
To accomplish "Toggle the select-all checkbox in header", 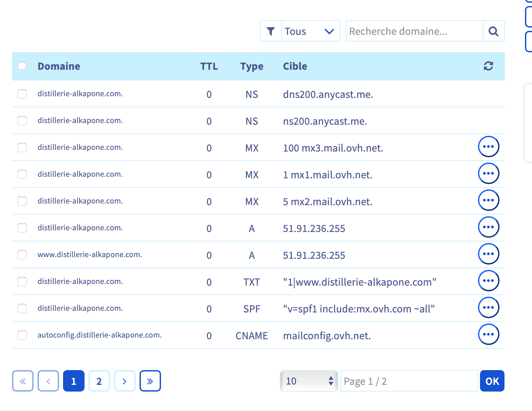I will (22, 66).
